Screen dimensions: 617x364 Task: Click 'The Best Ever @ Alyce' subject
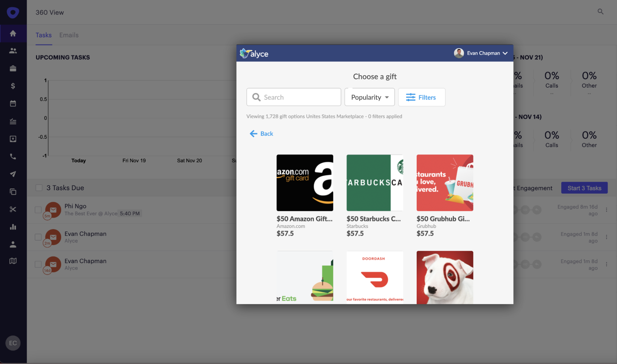(x=91, y=213)
